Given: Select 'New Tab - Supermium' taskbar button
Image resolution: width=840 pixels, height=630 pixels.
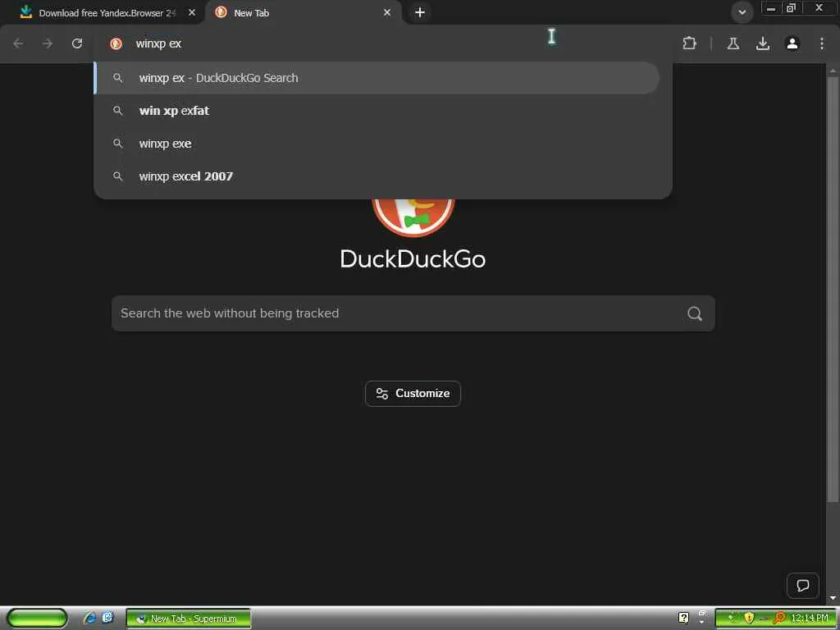Looking at the screenshot, I should (188, 619).
